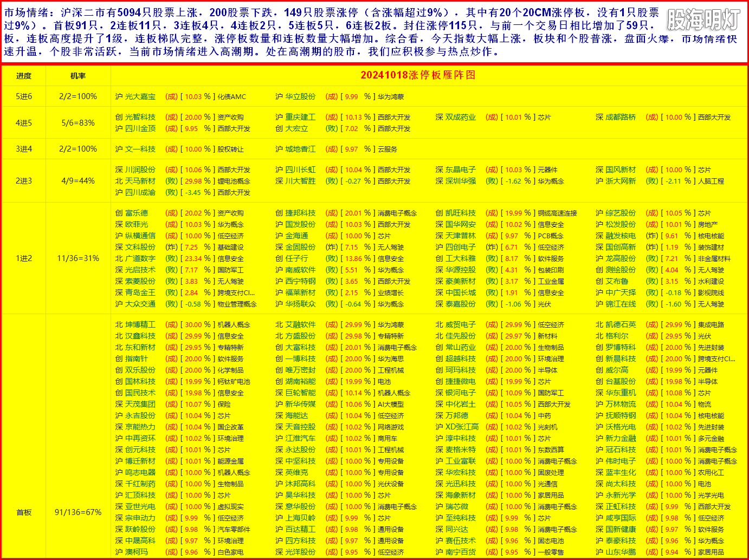This screenshot has width=749, height=560.
Task: Click stock name 山东华鹏
Action: coord(621,552)
